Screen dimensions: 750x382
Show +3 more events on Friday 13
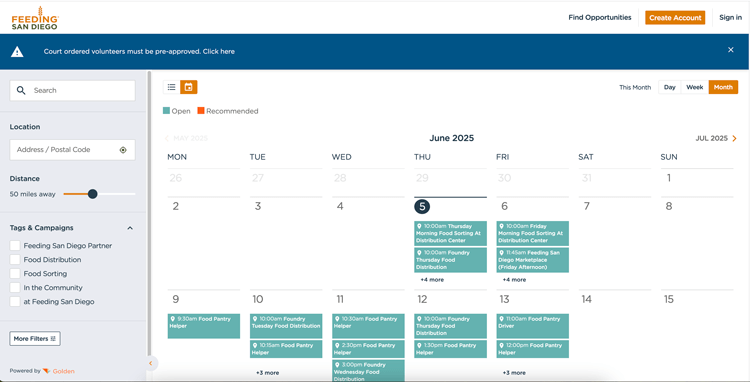pyautogui.click(x=514, y=372)
